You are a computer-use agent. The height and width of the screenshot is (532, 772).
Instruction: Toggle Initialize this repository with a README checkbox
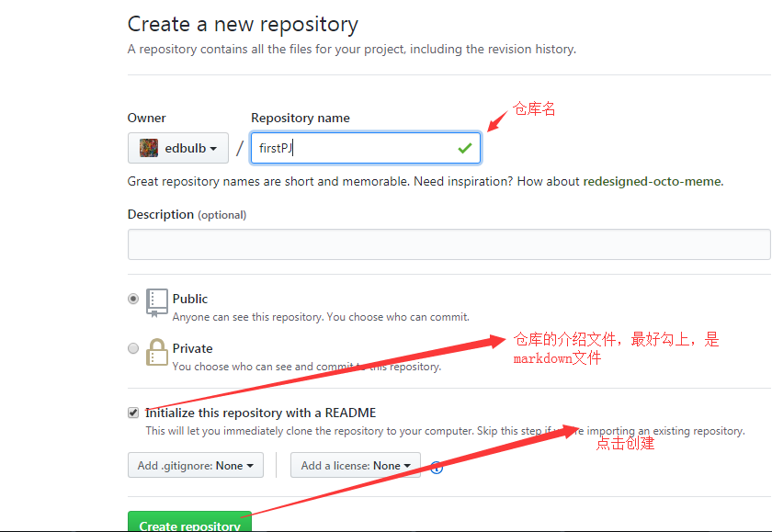tap(133, 413)
